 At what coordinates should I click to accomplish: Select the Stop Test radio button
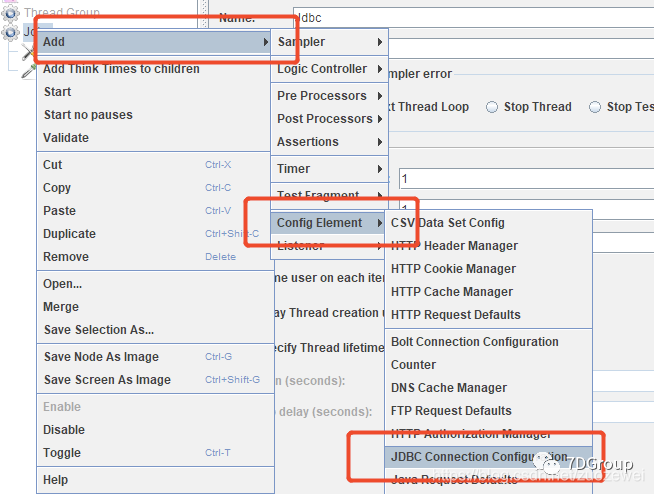pos(595,107)
